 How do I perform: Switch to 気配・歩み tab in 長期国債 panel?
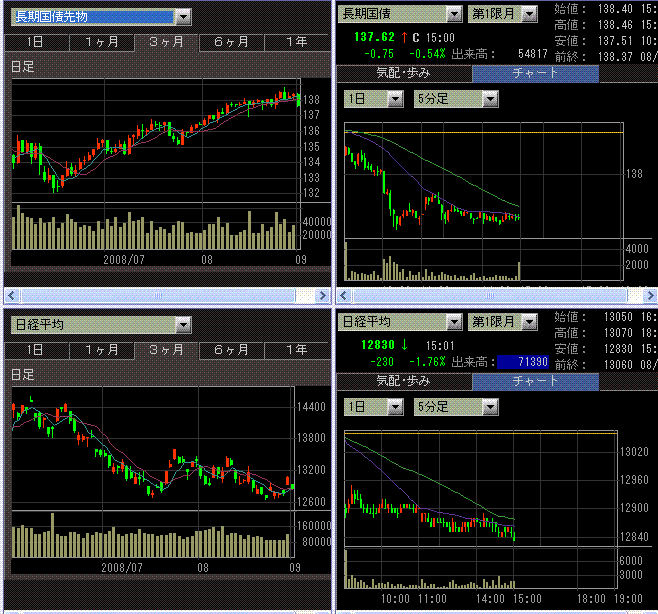coord(403,73)
